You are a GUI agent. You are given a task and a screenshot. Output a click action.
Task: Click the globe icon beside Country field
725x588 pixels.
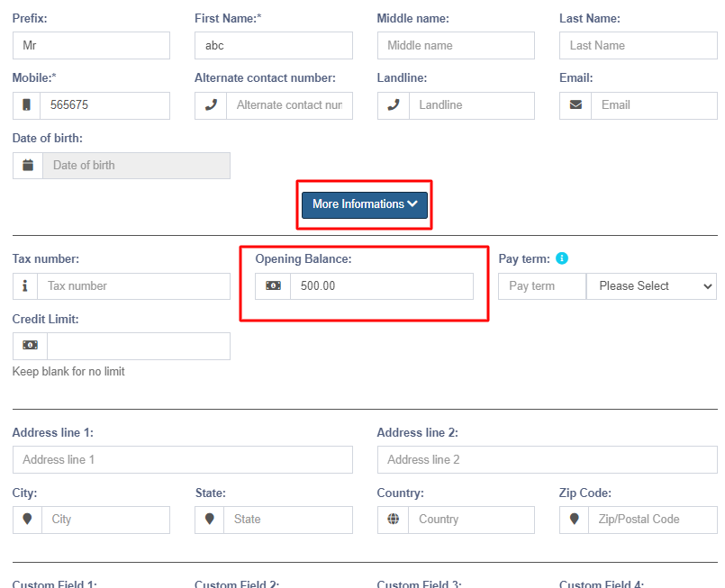click(x=393, y=520)
